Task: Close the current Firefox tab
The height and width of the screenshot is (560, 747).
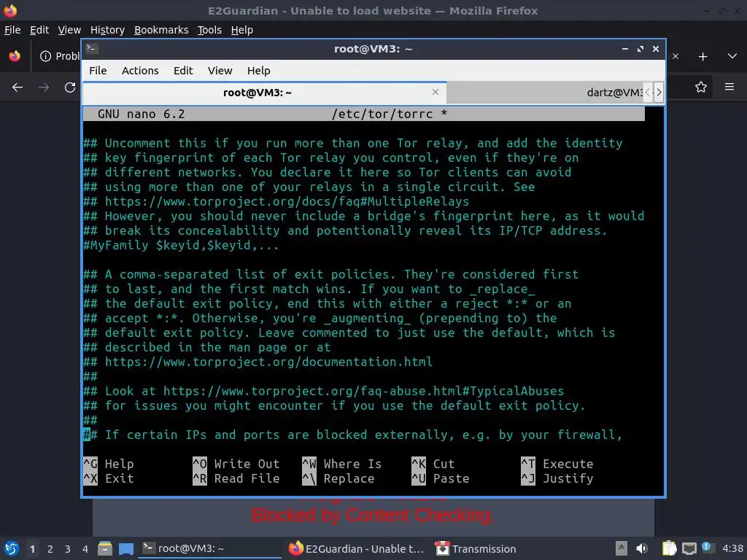Action: [676, 56]
